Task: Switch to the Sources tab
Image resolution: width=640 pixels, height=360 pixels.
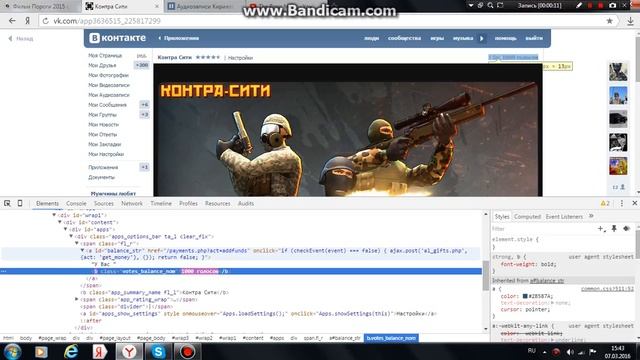Action: click(x=104, y=203)
